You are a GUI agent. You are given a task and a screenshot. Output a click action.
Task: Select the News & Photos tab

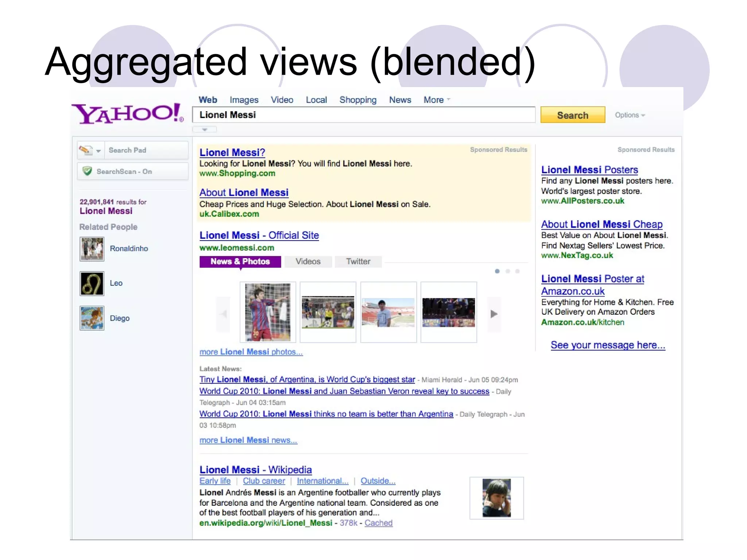click(240, 262)
